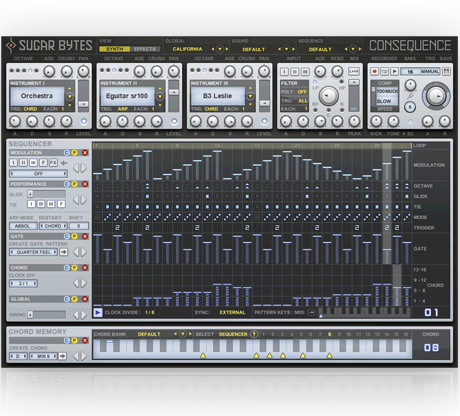Toggle tie for instrument I
The height and width of the screenshot is (416, 460).
point(31,204)
